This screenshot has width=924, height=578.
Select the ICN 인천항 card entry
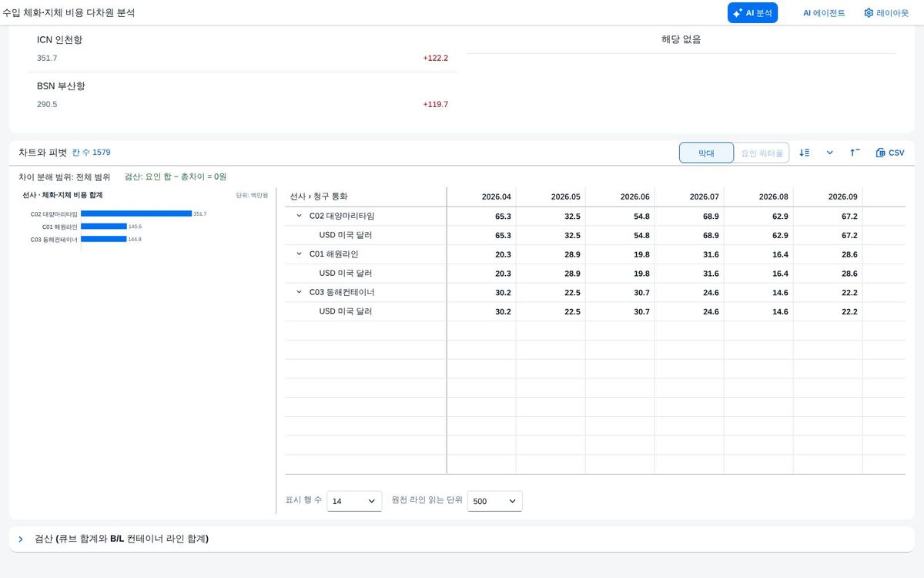coord(243,49)
